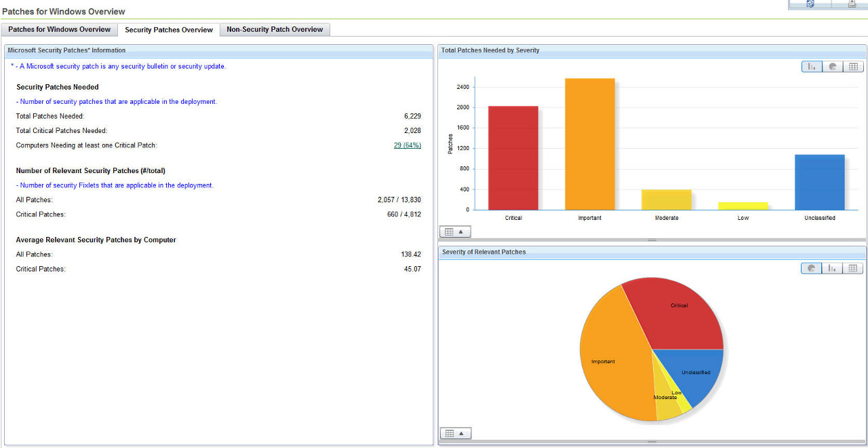
Task: Show Severity of Relevant Patches as table
Action: point(853,268)
